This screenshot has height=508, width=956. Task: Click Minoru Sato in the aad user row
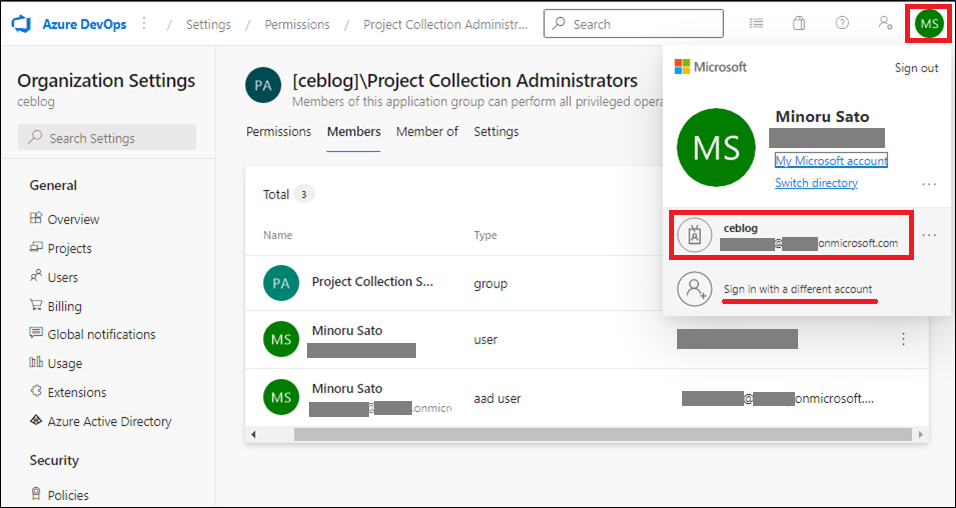coord(348,388)
